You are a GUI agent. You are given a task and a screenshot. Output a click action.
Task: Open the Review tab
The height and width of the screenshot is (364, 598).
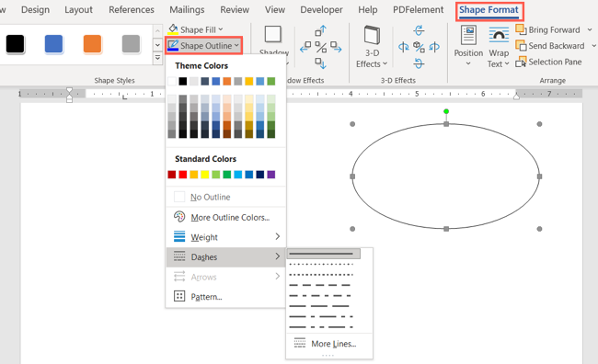point(235,9)
